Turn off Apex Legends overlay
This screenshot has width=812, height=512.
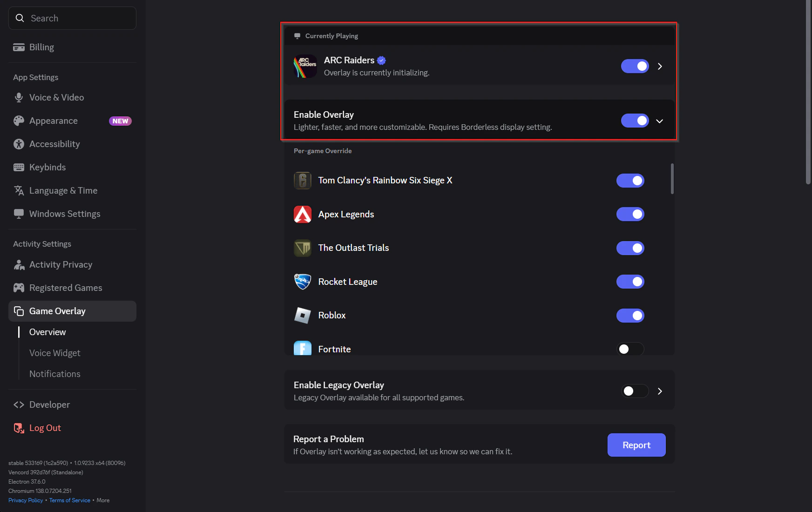click(630, 214)
